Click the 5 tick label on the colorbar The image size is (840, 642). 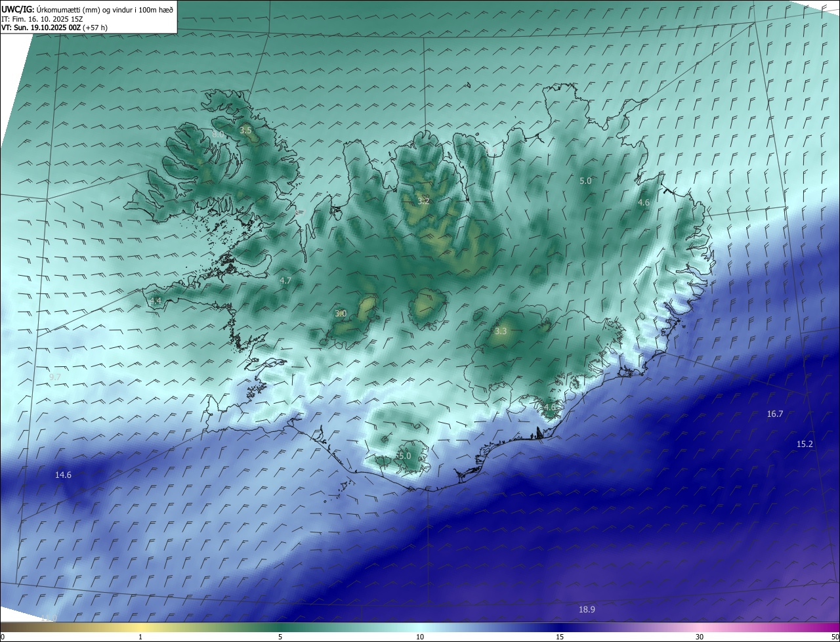coord(280,637)
